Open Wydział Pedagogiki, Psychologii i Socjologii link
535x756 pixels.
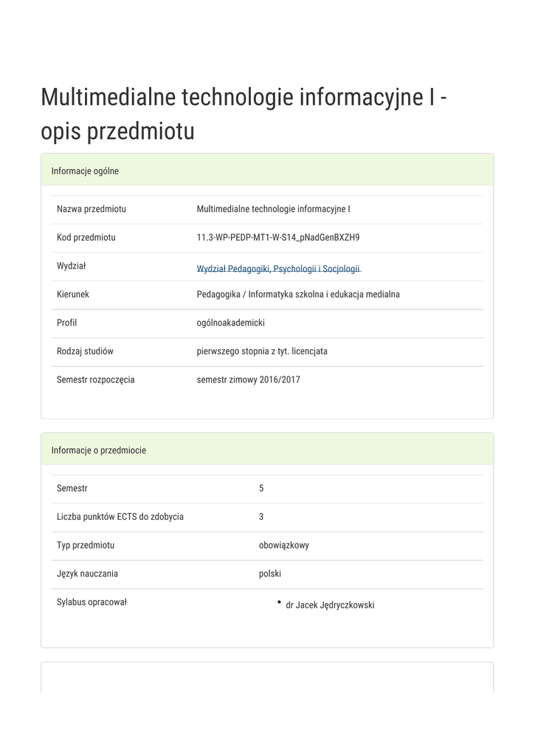pos(278,269)
